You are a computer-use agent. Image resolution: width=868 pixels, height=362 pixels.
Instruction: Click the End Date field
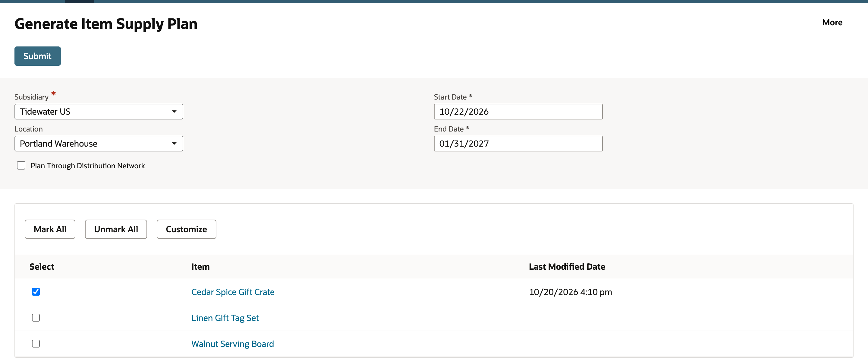point(518,144)
